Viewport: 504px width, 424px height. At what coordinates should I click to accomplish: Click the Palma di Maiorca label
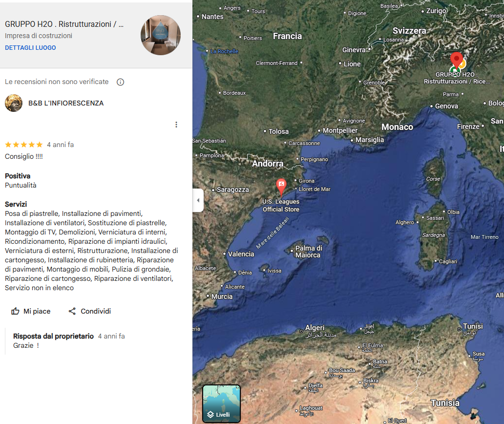pyautogui.click(x=308, y=252)
